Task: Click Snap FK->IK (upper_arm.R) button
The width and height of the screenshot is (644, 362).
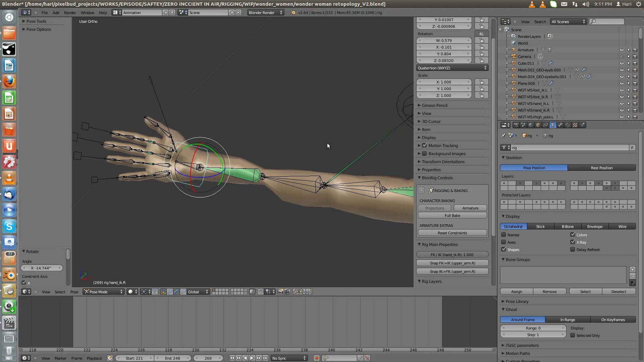Action: [x=452, y=263]
